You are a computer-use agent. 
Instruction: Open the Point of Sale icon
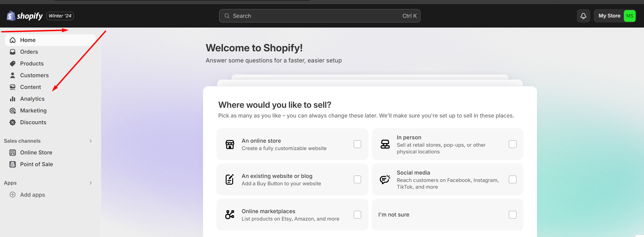coord(12,164)
